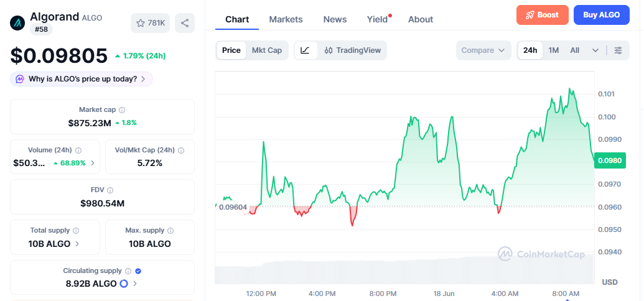Expand more time range options chevron

coord(595,50)
